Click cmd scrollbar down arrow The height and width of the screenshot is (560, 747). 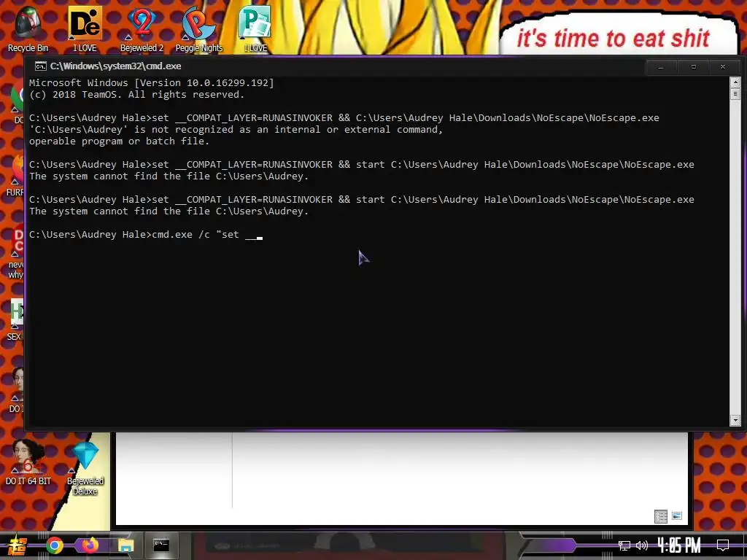coord(735,421)
